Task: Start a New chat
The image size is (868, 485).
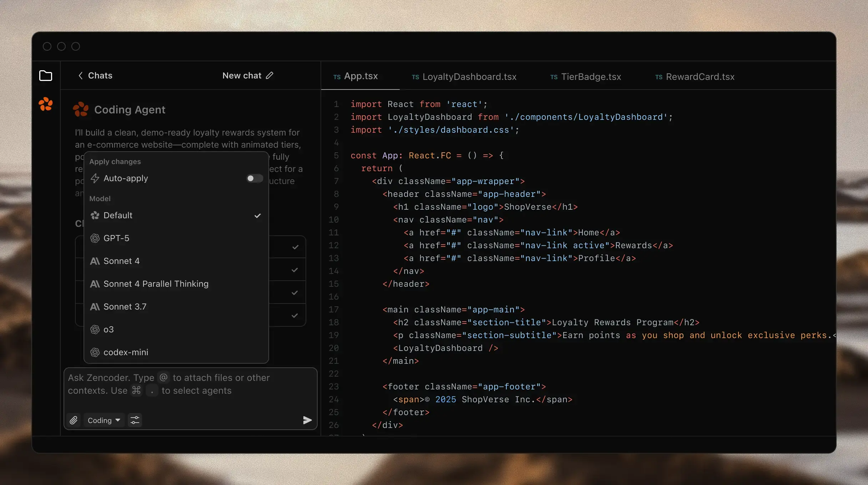Action: point(242,75)
